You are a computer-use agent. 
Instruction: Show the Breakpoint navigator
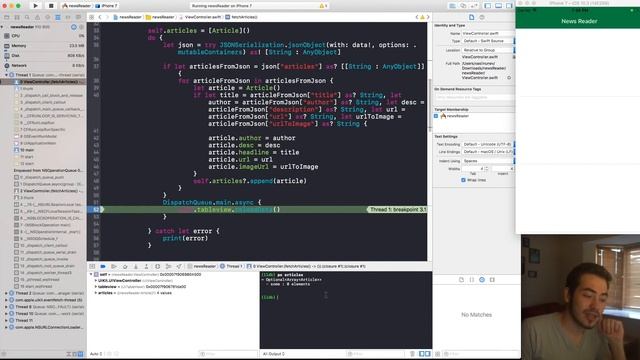pos(68,17)
